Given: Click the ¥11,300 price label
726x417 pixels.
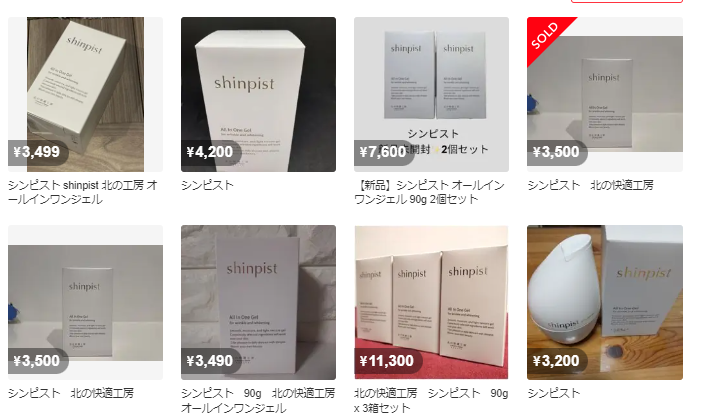Looking at the screenshot, I should pyautogui.click(x=388, y=361).
